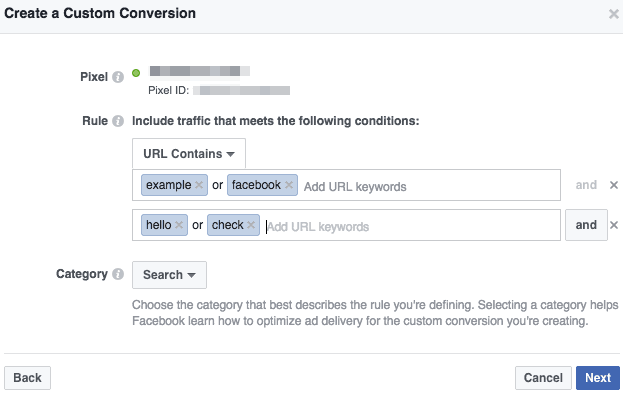Image resolution: width=623 pixels, height=396 pixels.
Task: Click the info icon next to Category
Action: click(x=118, y=274)
